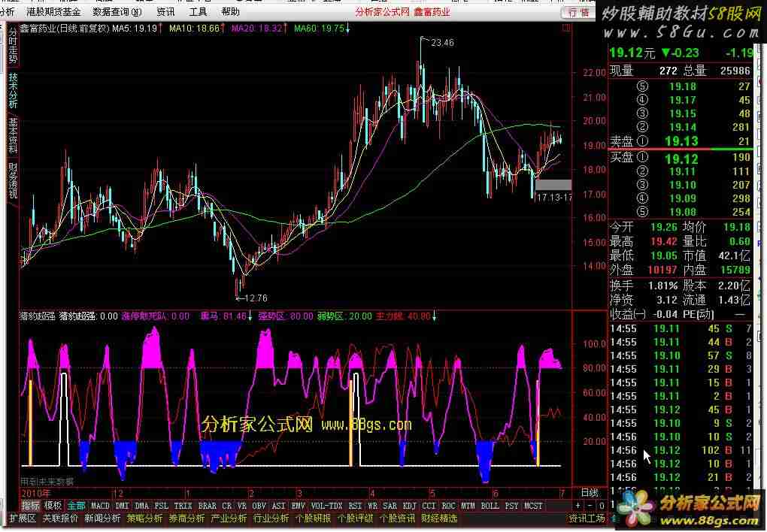Choose the TRIX indicator tab
Viewport: 767px width, 532px height.
coord(183,506)
